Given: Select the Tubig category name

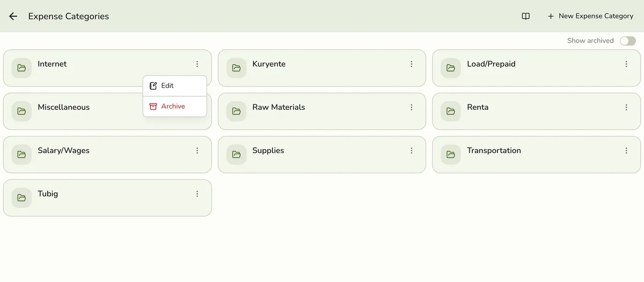Looking at the screenshot, I should coord(48,194).
